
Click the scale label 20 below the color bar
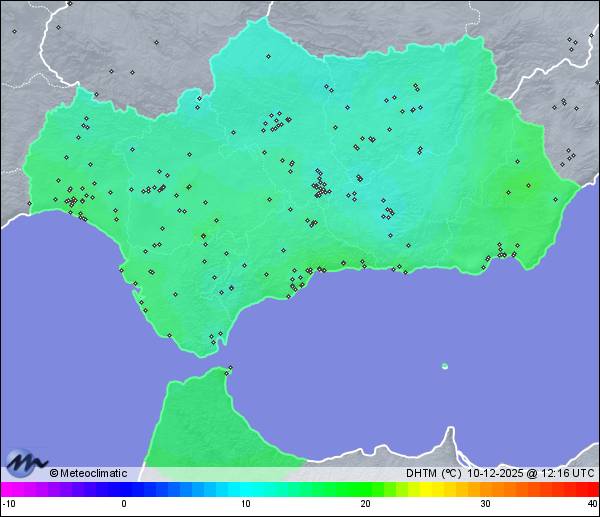(366, 504)
